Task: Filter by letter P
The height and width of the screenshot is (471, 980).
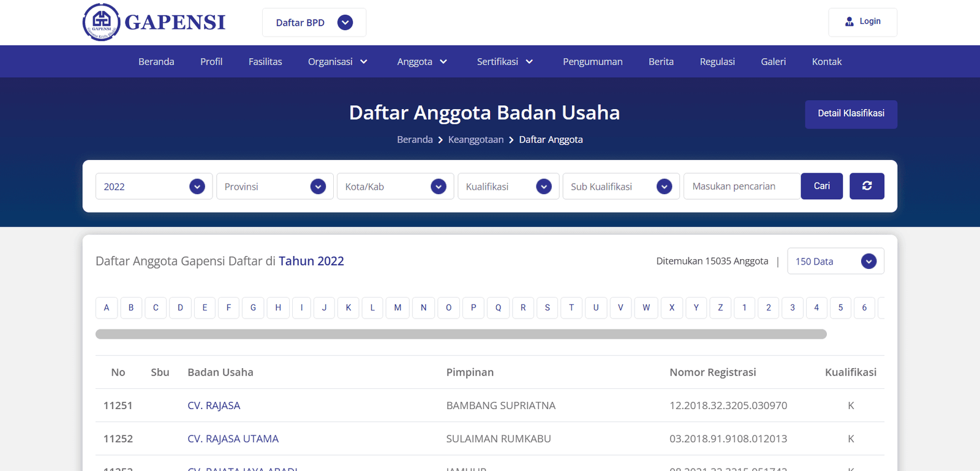Action: [473, 307]
